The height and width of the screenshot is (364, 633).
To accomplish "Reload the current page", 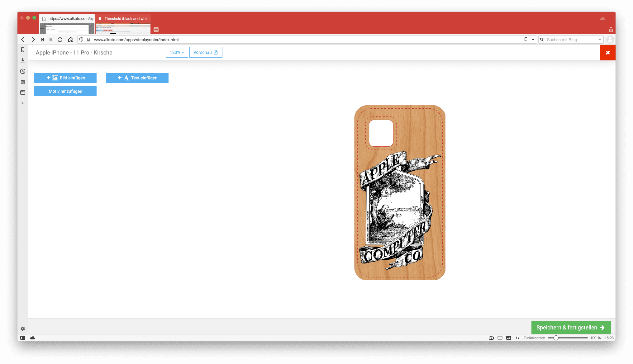I will (x=60, y=40).
